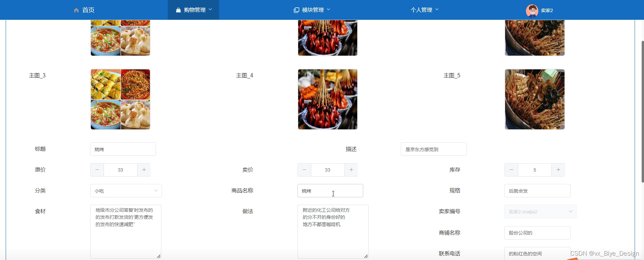Image resolution: width=644 pixels, height=260 pixels.
Task: Decrease the 库存 value
Action: tap(511, 170)
